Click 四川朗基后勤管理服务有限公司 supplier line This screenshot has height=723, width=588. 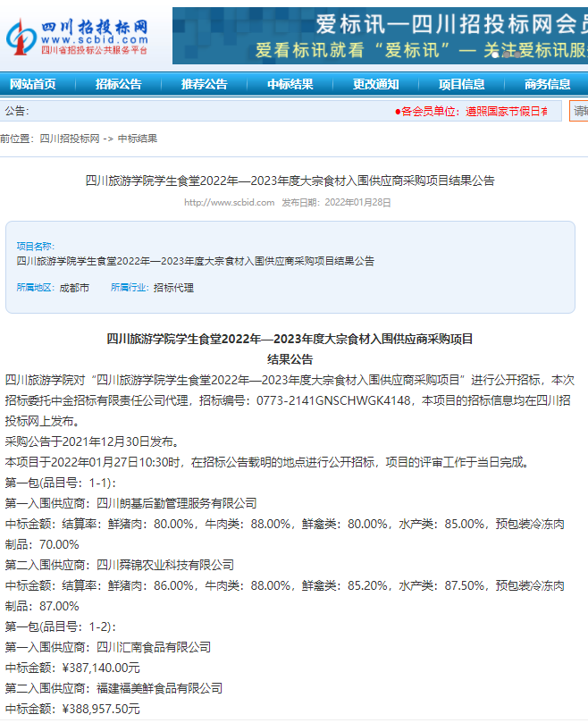(x=131, y=503)
